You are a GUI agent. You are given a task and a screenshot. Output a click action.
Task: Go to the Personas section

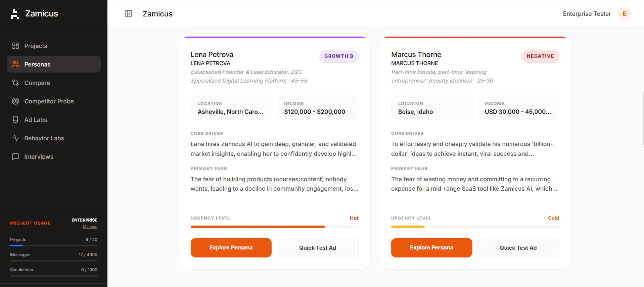click(x=54, y=64)
